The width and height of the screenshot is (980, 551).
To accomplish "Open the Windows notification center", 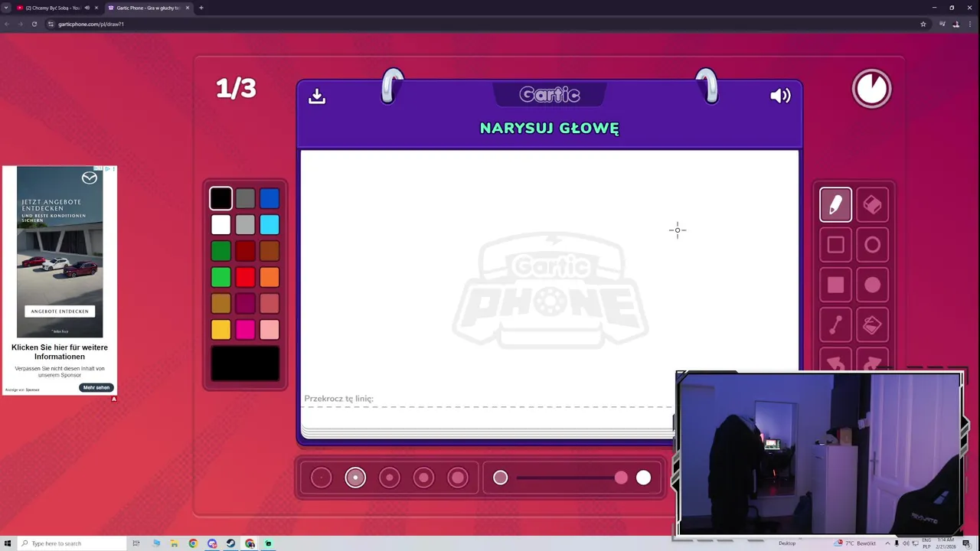I will tap(966, 543).
